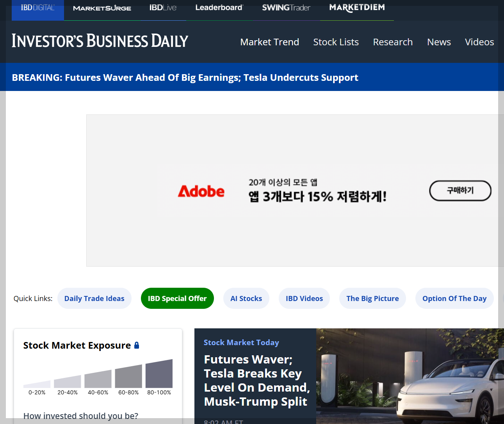Screen dimensions: 504x424
Task: Click 'How invested should you be?' text
Action: coord(81,416)
